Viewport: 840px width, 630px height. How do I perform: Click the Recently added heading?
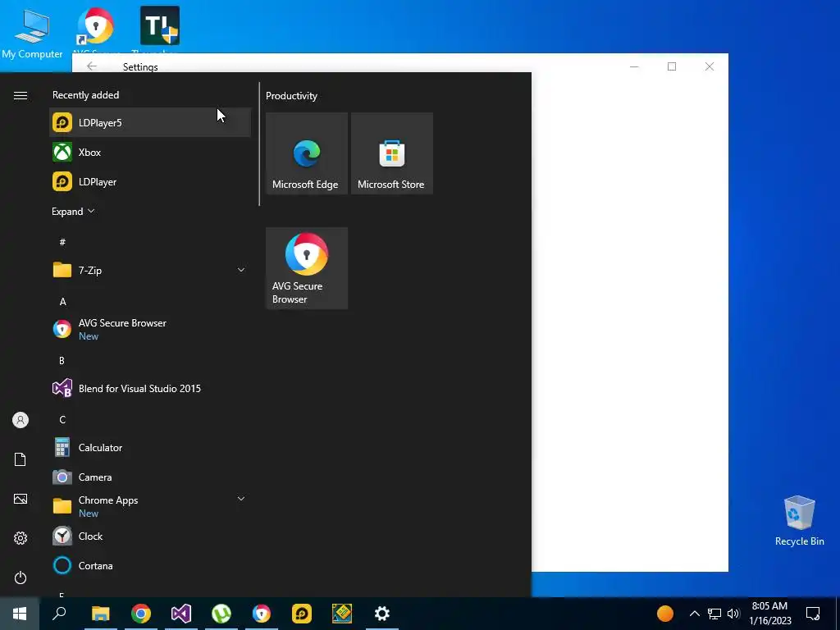[x=85, y=95]
